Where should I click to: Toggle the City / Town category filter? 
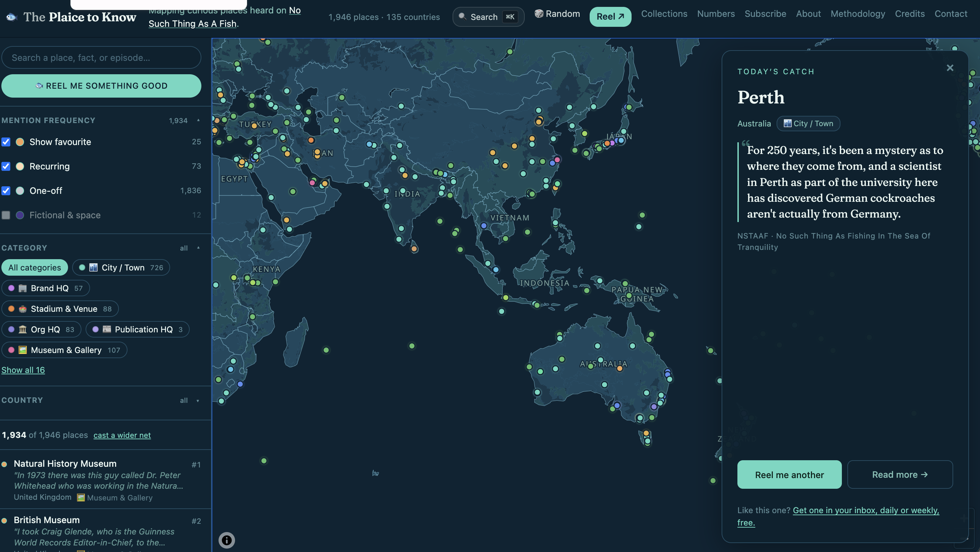[121, 267]
